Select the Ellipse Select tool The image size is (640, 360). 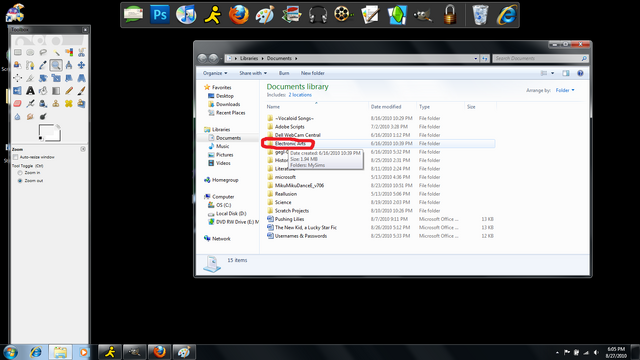pos(30,52)
